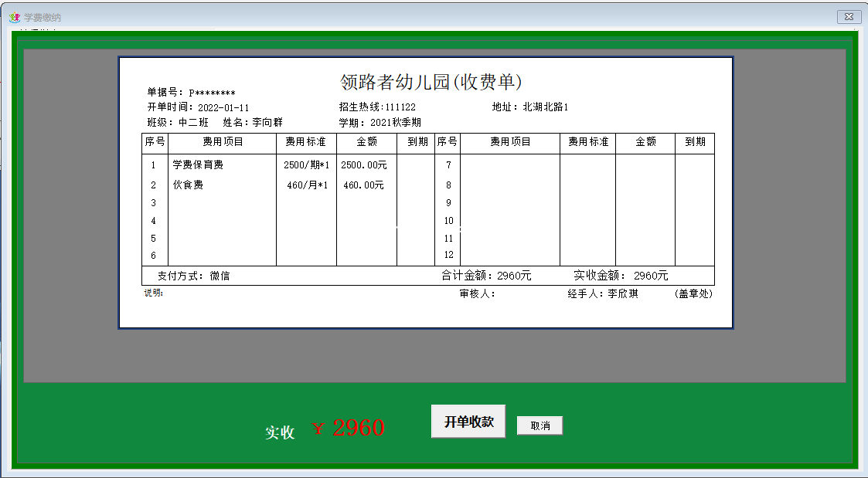Click the (盖章处) text
Screen dimensions: 868x478
693,293
